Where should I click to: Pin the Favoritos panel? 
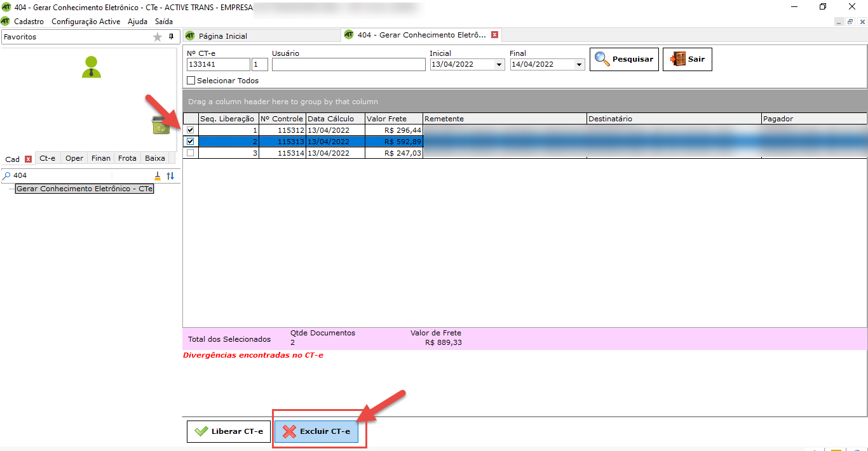click(171, 37)
